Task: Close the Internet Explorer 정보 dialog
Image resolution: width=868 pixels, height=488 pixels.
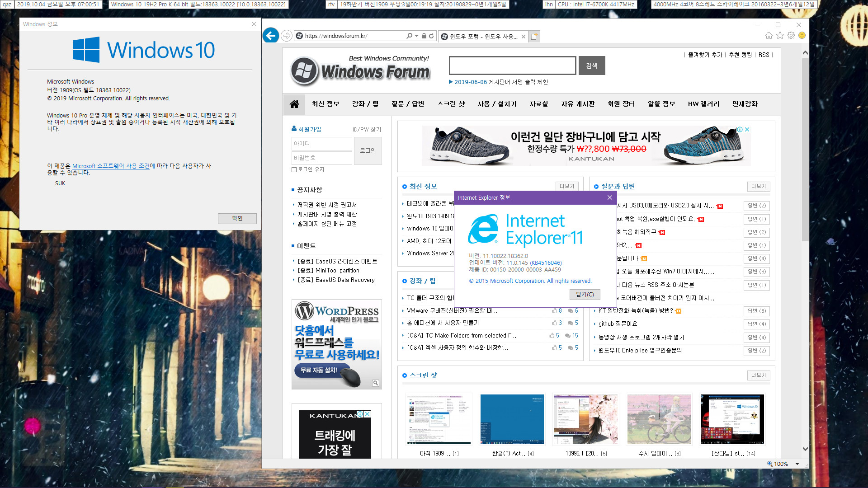Action: click(610, 197)
